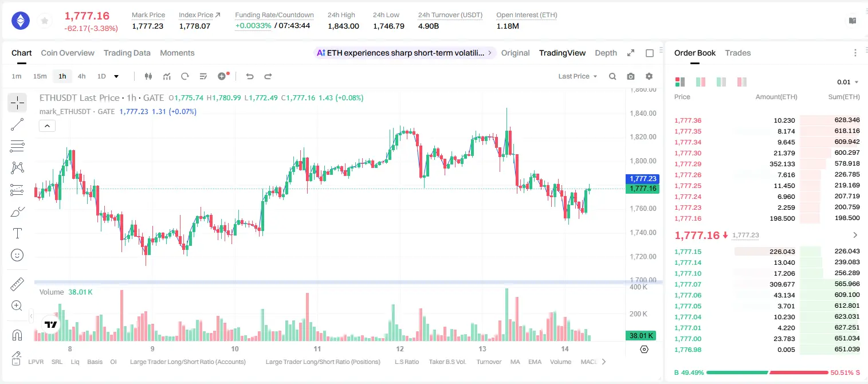Take chart snapshot with camera icon

pos(631,76)
